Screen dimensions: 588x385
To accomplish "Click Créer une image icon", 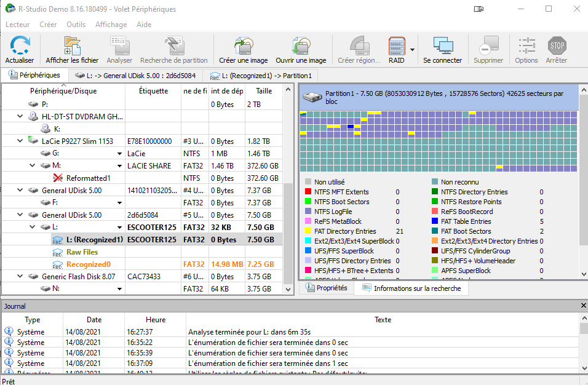I will click(x=244, y=46).
